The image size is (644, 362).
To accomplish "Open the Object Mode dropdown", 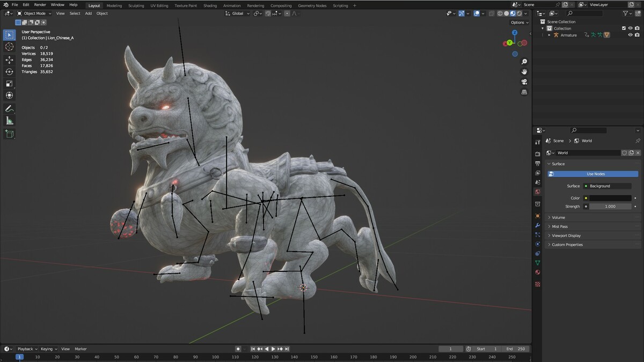I will (x=35, y=13).
